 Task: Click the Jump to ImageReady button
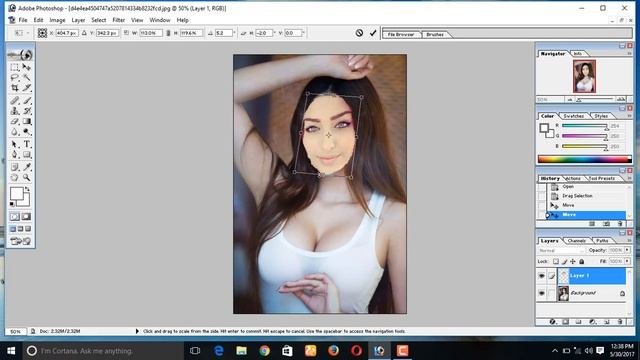pyautogui.click(x=20, y=241)
